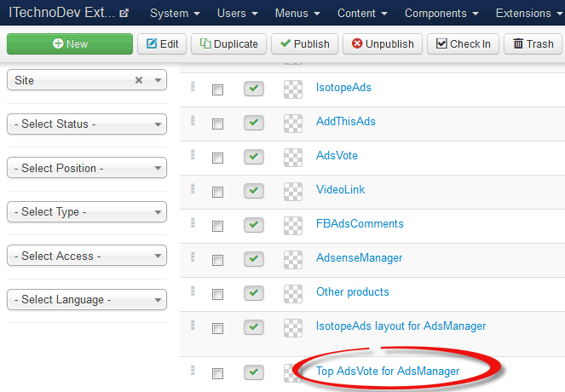Open the VideoLink module link
Screen dimensions: 565x392
(341, 189)
